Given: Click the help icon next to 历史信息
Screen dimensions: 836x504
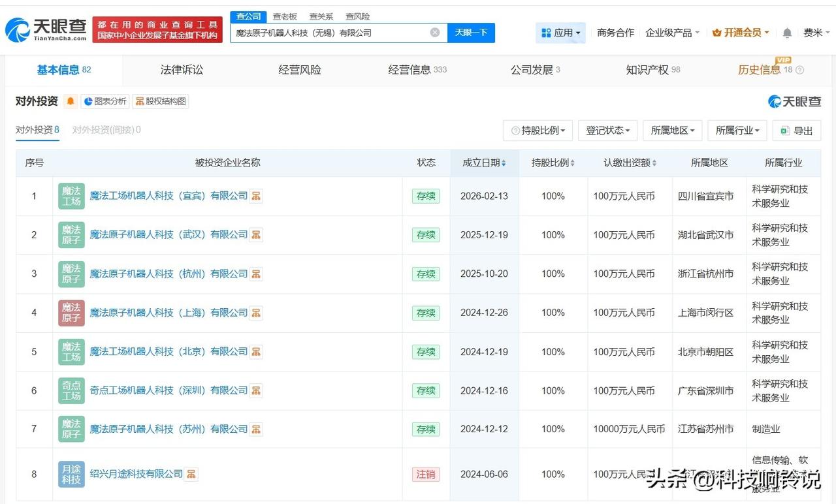Looking at the screenshot, I should click(799, 70).
